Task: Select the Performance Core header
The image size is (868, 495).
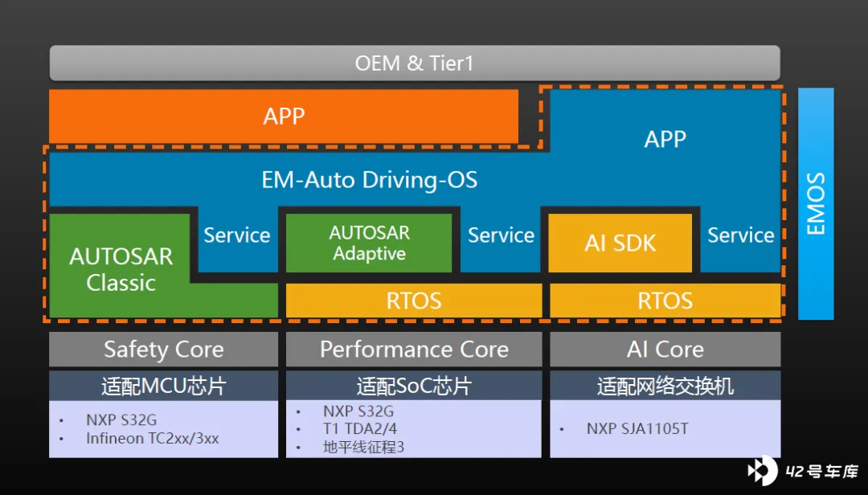Action: (414, 350)
